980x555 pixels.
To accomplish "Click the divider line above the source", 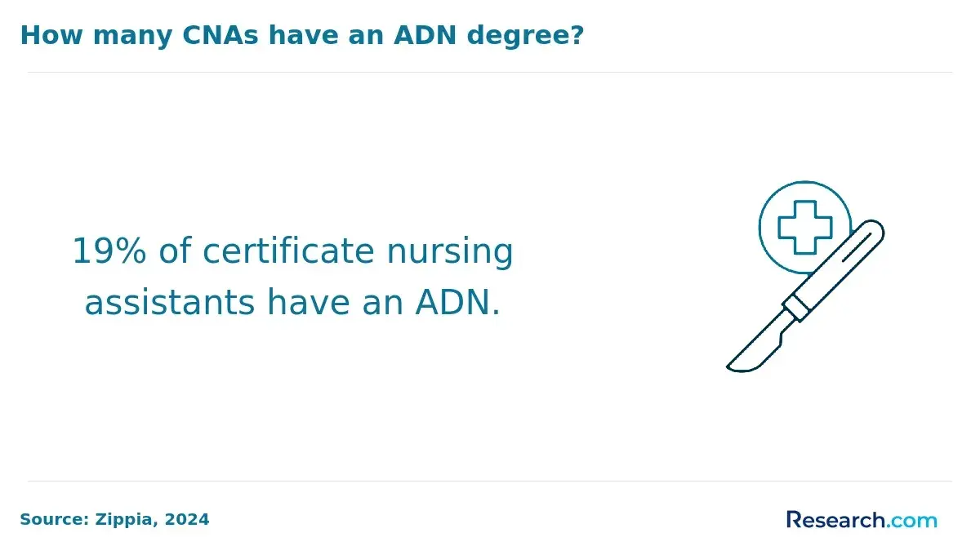I will [x=490, y=481].
